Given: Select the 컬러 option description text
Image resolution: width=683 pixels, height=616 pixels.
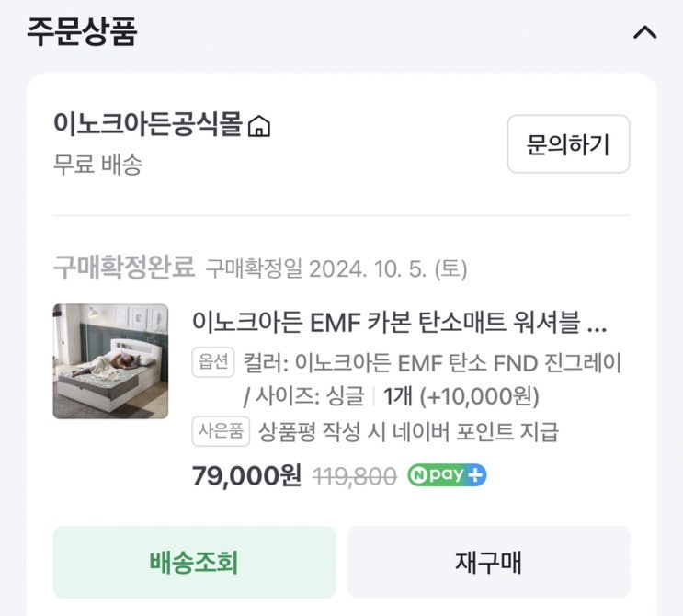Looking at the screenshot, I should tap(432, 362).
